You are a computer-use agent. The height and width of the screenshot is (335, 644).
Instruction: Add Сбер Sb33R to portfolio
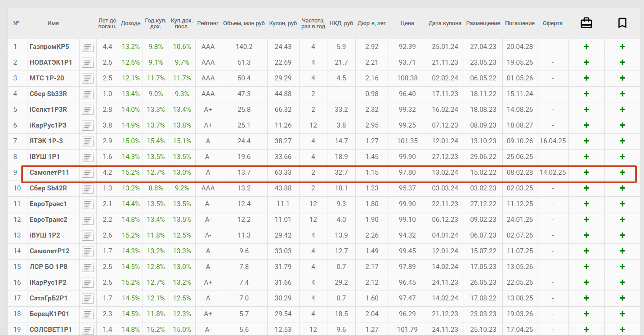coord(586,94)
